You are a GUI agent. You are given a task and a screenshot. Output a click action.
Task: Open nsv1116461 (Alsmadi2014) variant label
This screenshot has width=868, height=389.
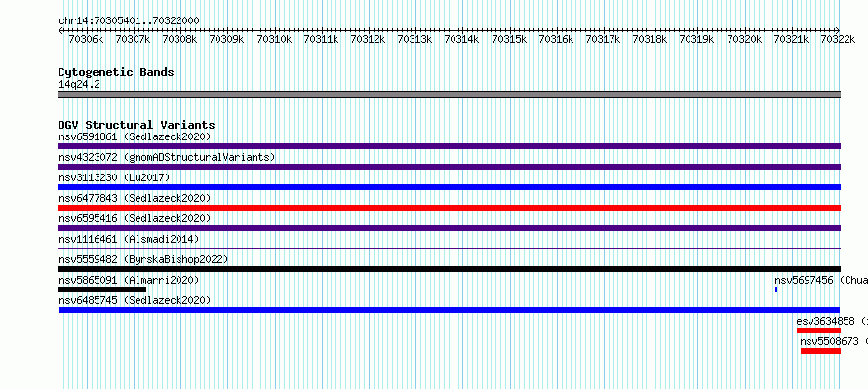(x=129, y=239)
